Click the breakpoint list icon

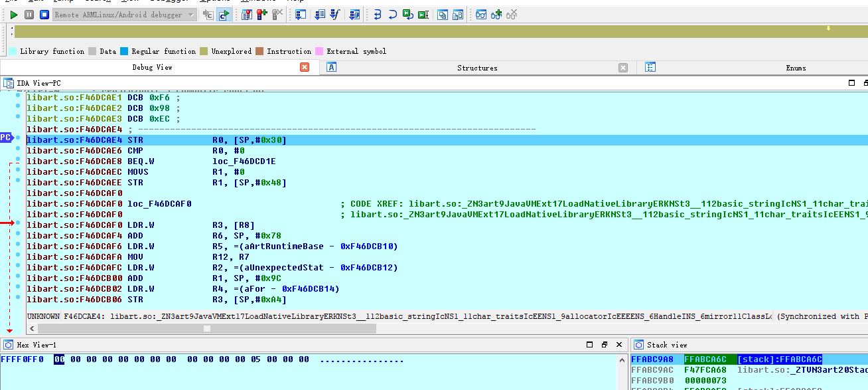point(247,15)
